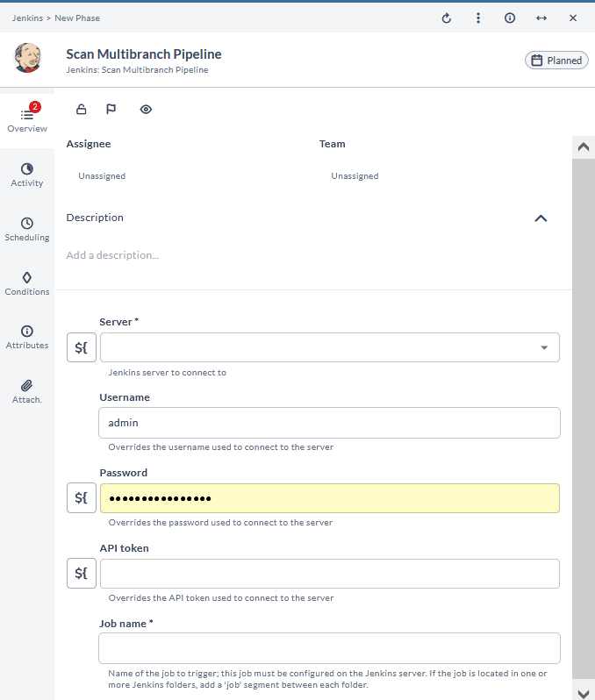Click the Planned status button
This screenshot has height=700, width=595.
556,61
